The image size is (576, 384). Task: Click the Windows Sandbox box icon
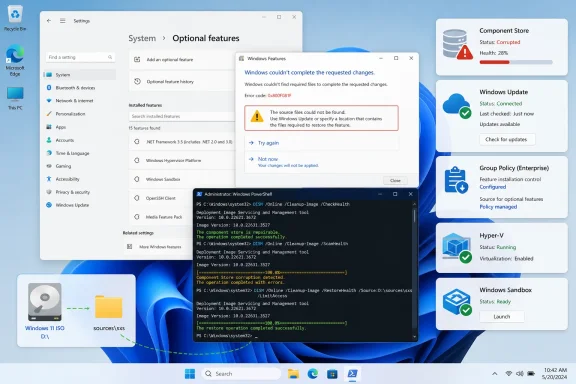(x=457, y=302)
